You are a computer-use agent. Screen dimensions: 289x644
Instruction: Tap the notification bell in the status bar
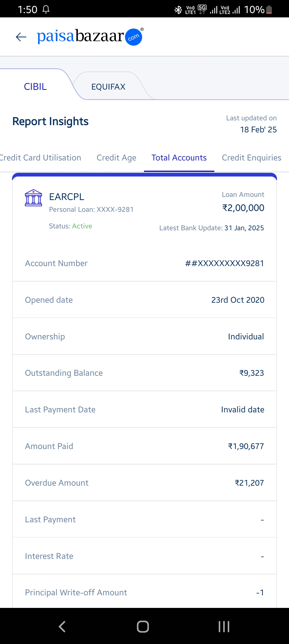coord(46,10)
